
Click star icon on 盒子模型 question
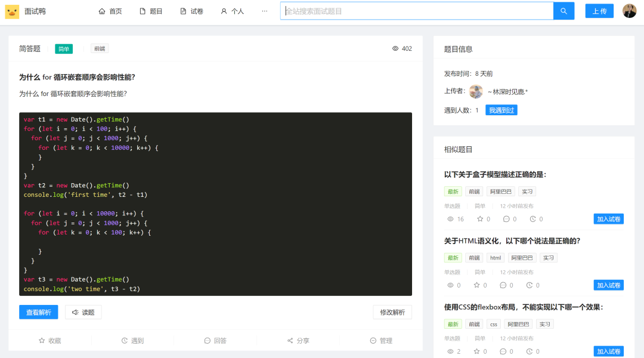pos(479,219)
